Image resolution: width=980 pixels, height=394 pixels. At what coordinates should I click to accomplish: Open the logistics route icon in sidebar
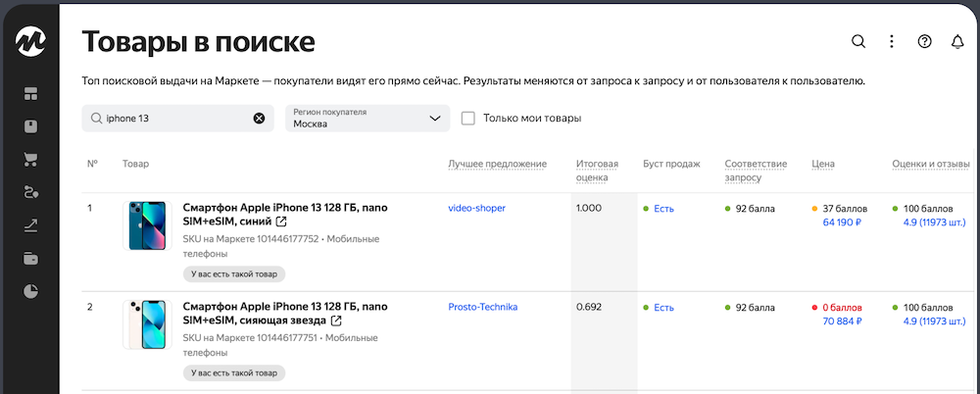coord(30,193)
